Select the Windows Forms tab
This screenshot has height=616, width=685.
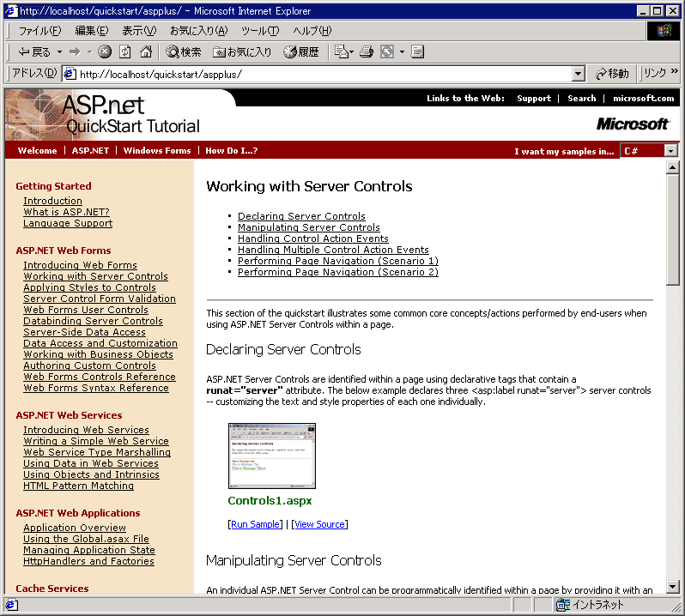[157, 151]
